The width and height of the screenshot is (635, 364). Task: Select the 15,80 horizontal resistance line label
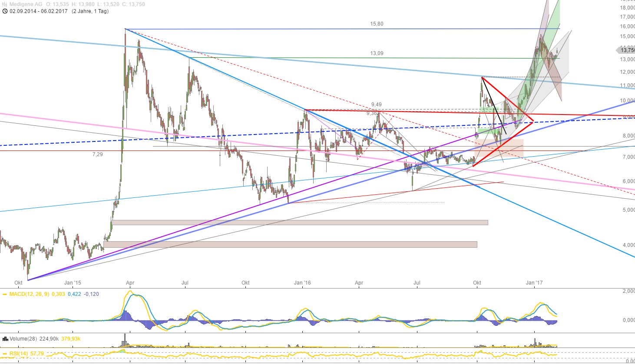[376, 24]
